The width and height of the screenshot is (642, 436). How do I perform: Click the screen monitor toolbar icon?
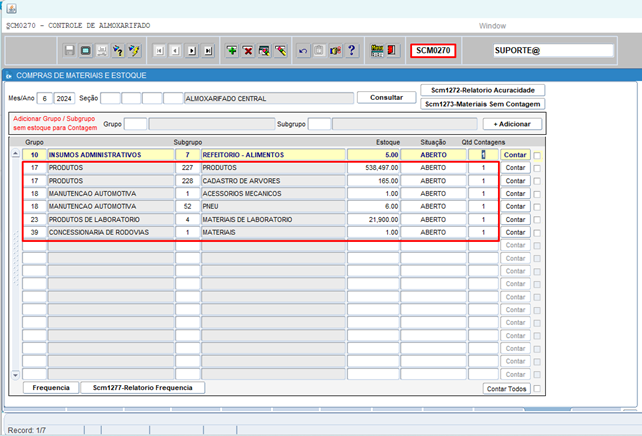pos(86,50)
